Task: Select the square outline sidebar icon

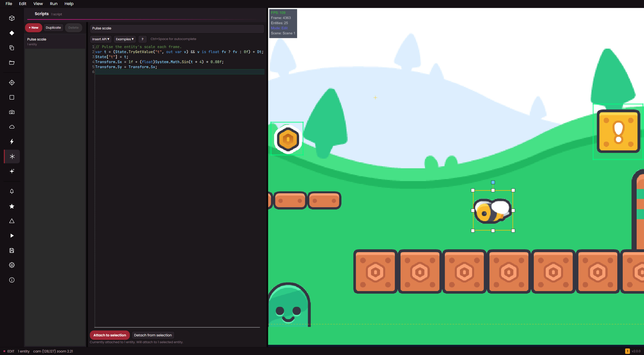Action: tap(12, 97)
